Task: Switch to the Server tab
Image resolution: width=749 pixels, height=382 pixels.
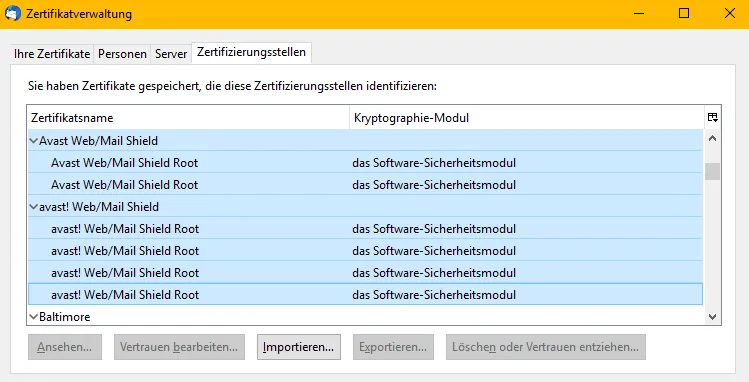Action: tap(171, 54)
